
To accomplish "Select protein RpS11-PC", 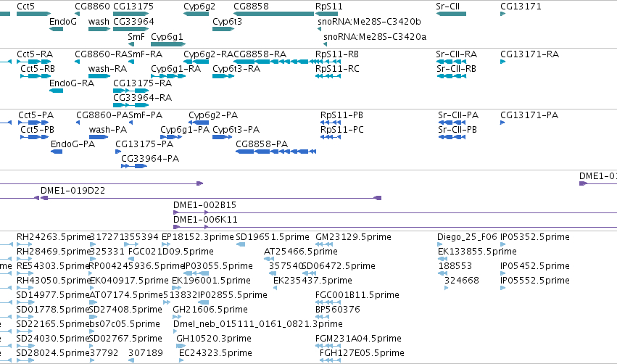I will tap(331, 137).
